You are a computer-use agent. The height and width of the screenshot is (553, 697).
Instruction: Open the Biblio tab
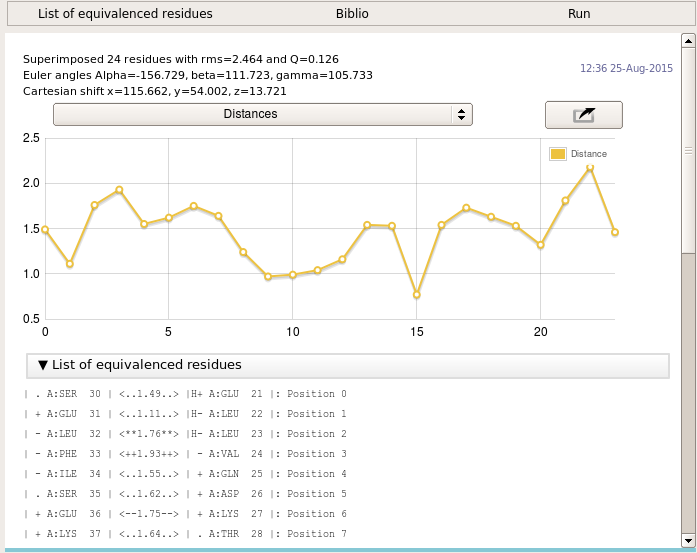point(352,14)
